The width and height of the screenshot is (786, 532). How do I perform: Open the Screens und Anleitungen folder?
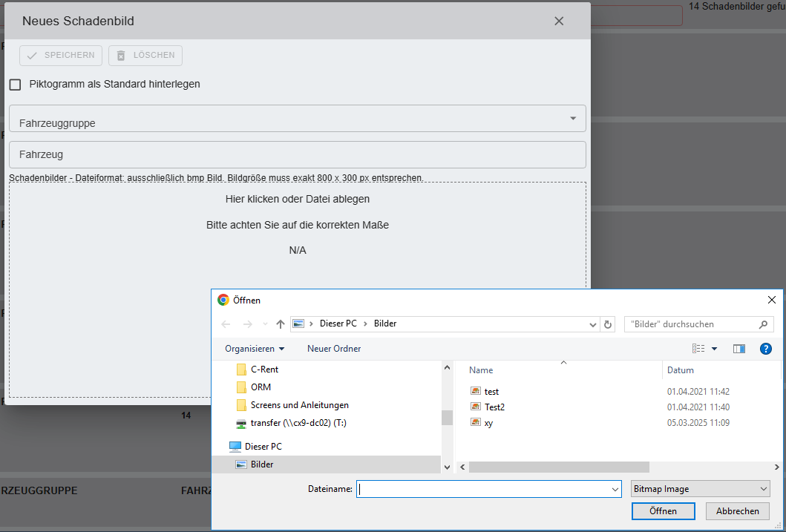(x=299, y=405)
